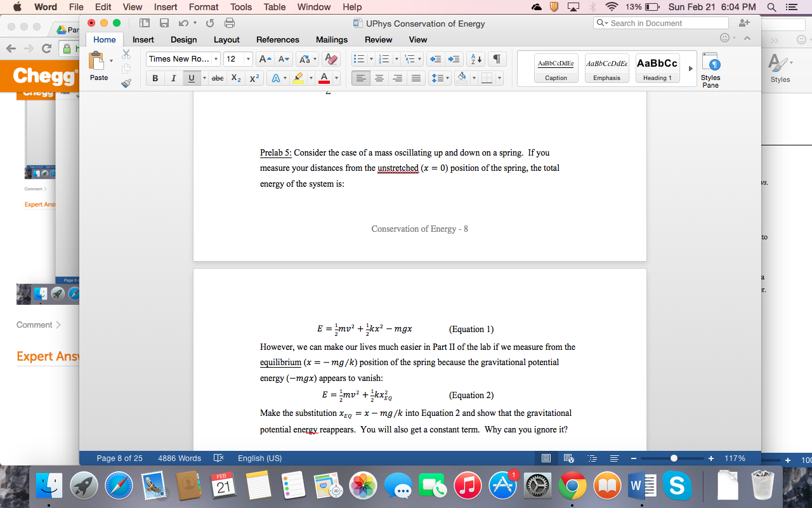Click the Clear Formatting eraser icon
Viewport: 812px width, 508px height.
331,59
